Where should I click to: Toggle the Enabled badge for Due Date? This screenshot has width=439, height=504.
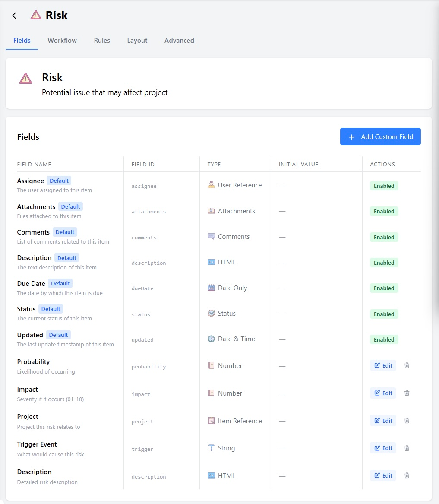384,288
